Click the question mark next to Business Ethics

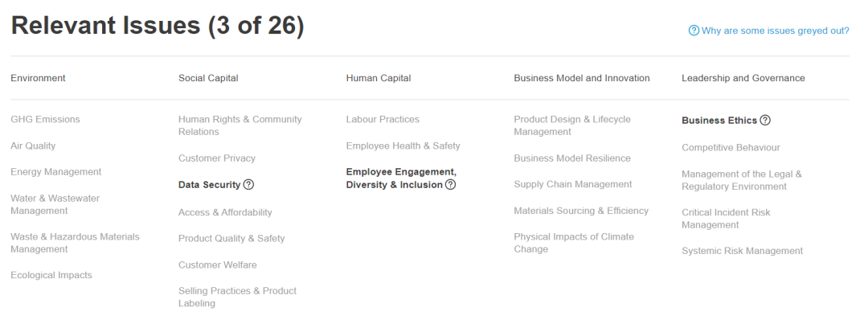pos(765,121)
